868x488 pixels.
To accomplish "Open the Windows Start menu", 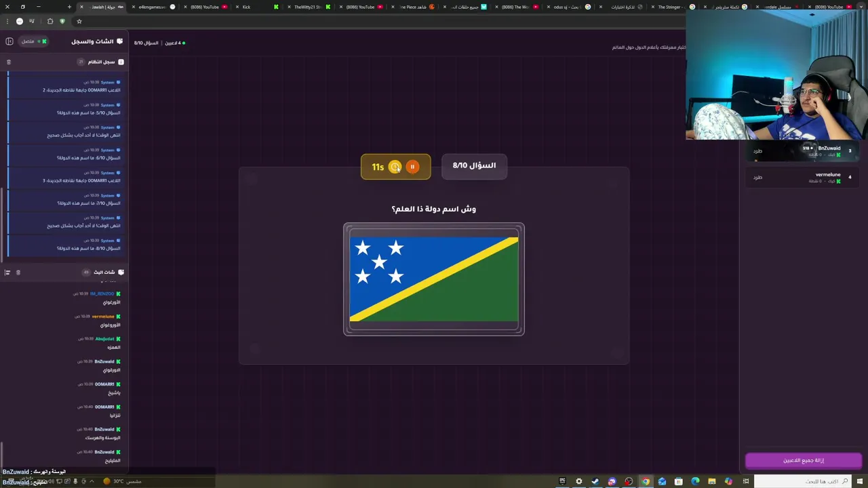I will tap(859, 481).
